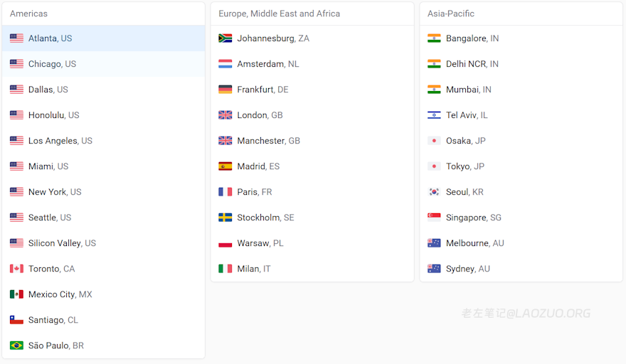Select the Atlanta, US location
This screenshot has width=626, height=364.
[x=103, y=38]
